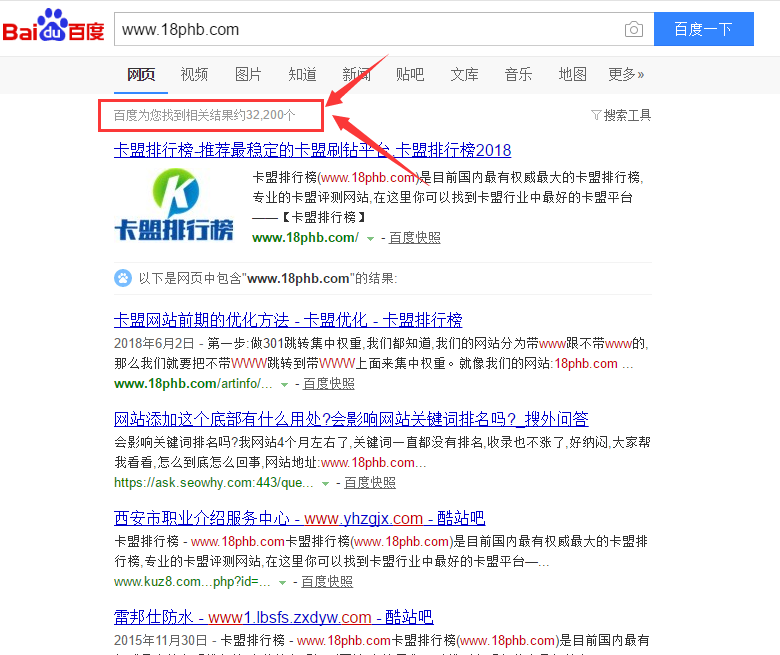This screenshot has height=655, width=780.
Task: Expand dropdown arrow after www.18phb.com/
Action: pos(370,239)
